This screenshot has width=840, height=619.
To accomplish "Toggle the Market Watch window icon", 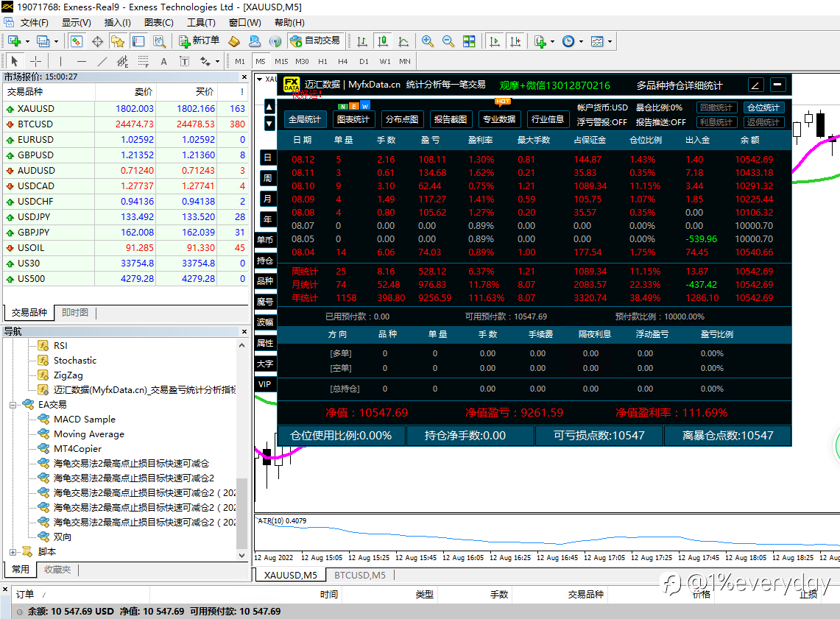I will point(76,41).
